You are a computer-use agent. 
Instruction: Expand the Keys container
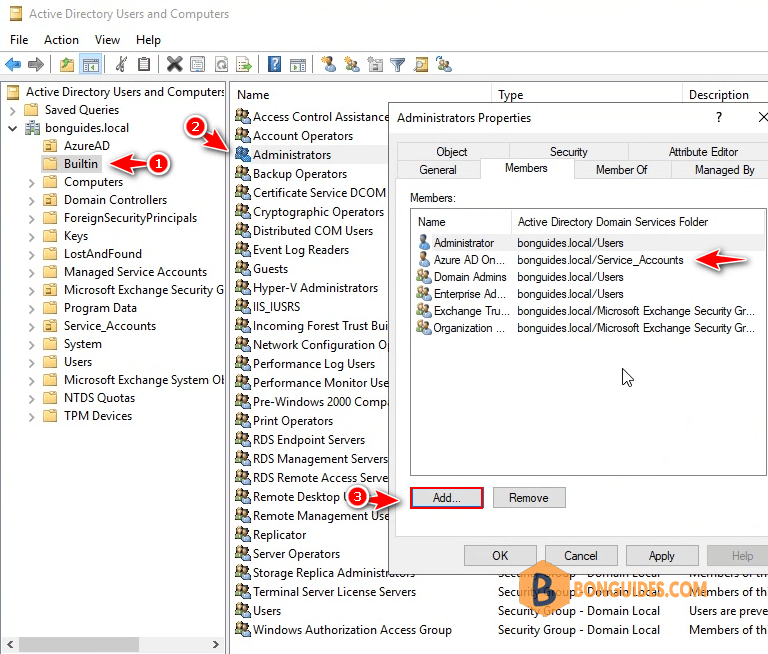(x=31, y=237)
